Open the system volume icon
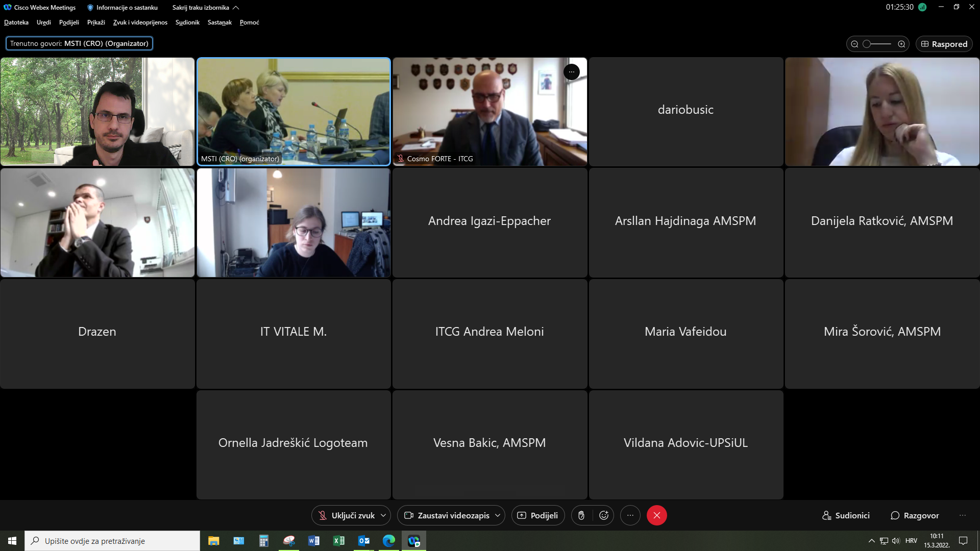Image resolution: width=980 pixels, height=551 pixels. click(896, 541)
